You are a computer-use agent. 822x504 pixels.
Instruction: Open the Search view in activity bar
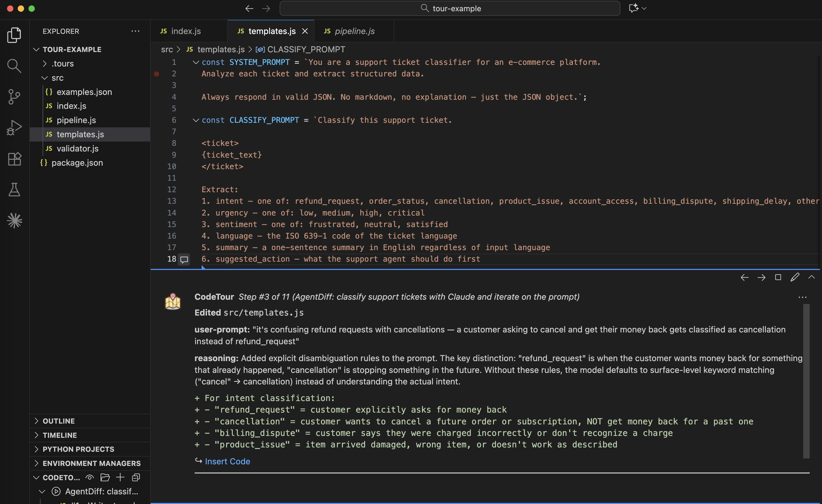pos(14,66)
